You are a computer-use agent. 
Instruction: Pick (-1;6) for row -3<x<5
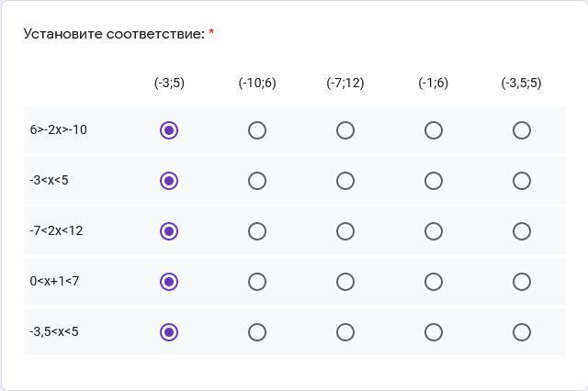pyautogui.click(x=434, y=181)
